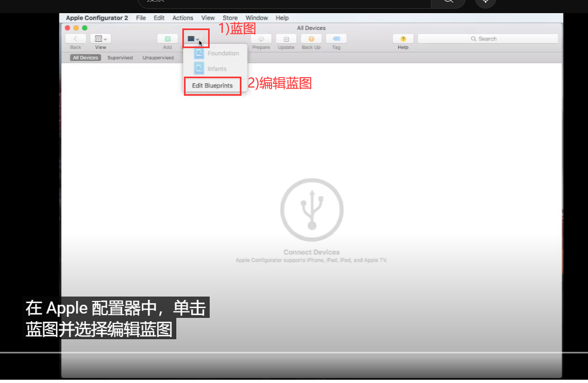Viewport: 588px width, 383px height.
Task: Focus the Search field
Action: pyautogui.click(x=487, y=39)
